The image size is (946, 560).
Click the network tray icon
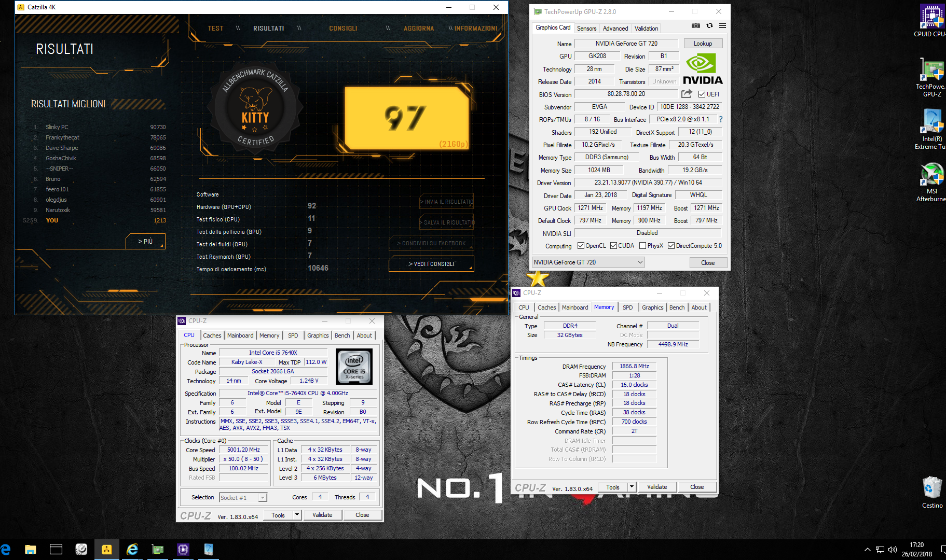tap(880, 550)
